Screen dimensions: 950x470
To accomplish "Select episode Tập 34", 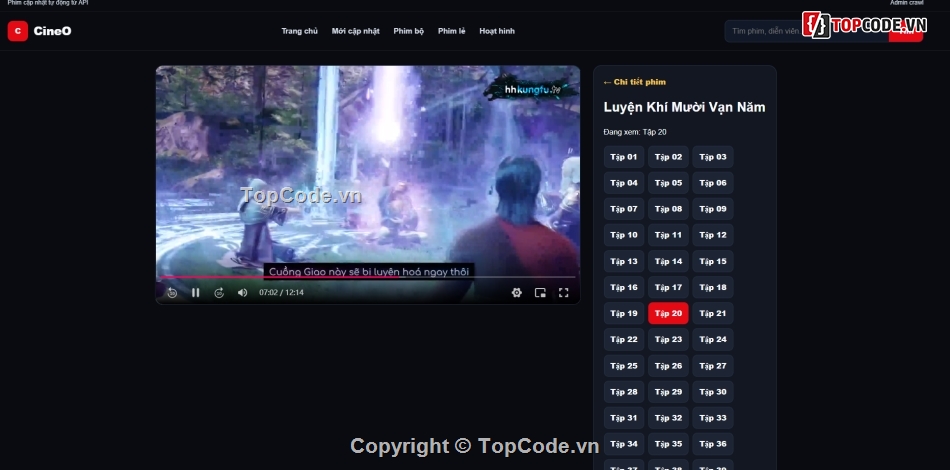I will pyautogui.click(x=624, y=444).
